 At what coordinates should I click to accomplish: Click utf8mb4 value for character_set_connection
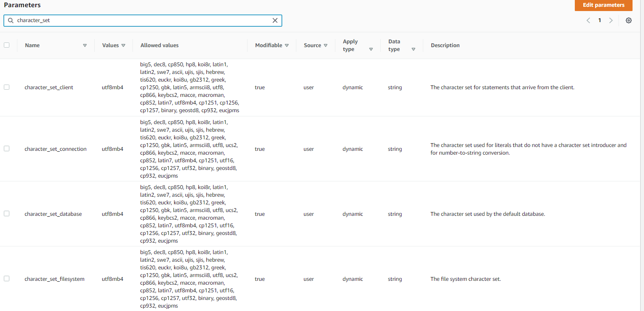tap(112, 149)
